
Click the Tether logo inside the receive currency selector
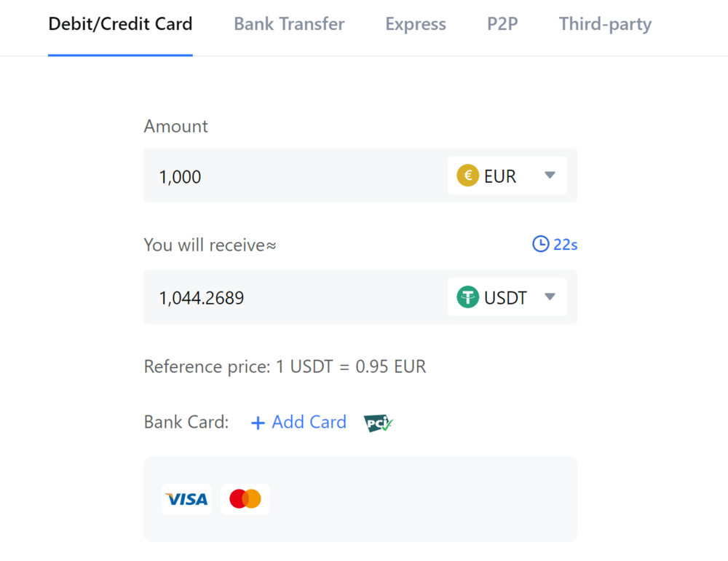tap(467, 297)
